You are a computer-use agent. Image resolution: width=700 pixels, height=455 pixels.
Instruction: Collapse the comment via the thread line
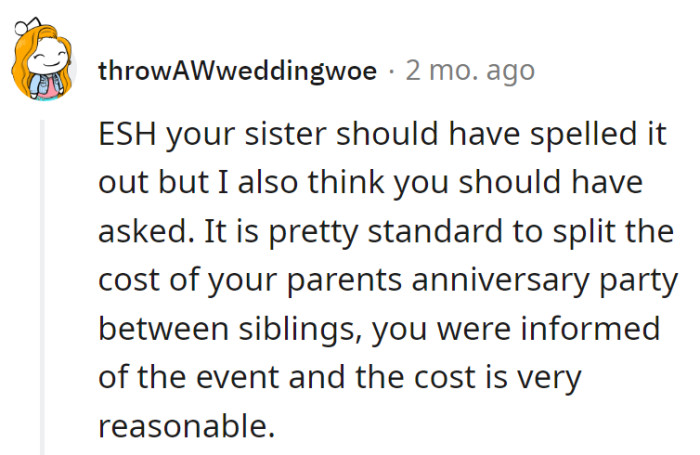[43, 280]
